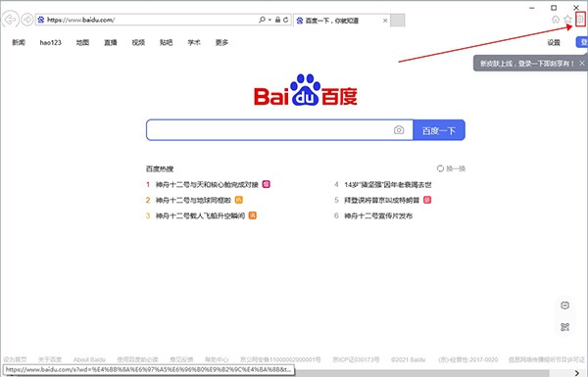Click the blue 登录 button at the right edge

tap(582, 42)
